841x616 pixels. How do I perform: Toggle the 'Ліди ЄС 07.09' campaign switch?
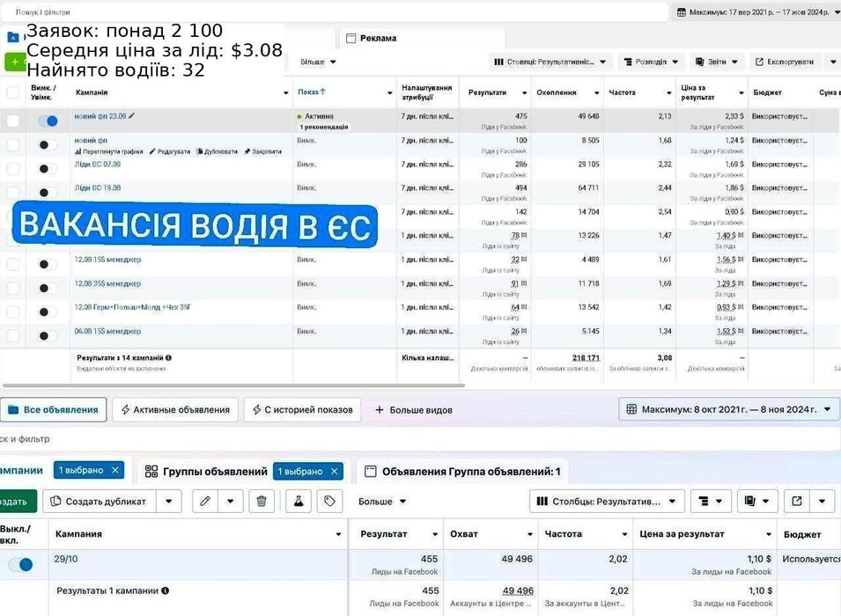click(48, 169)
